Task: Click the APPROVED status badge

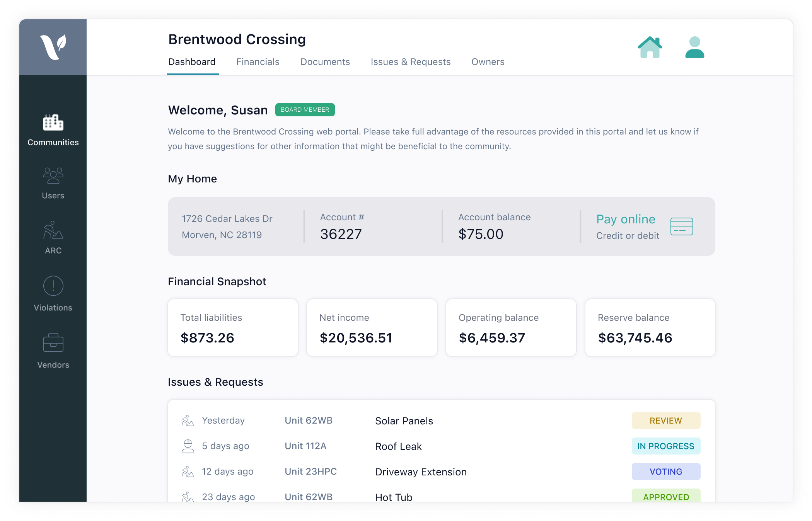Action: click(666, 496)
